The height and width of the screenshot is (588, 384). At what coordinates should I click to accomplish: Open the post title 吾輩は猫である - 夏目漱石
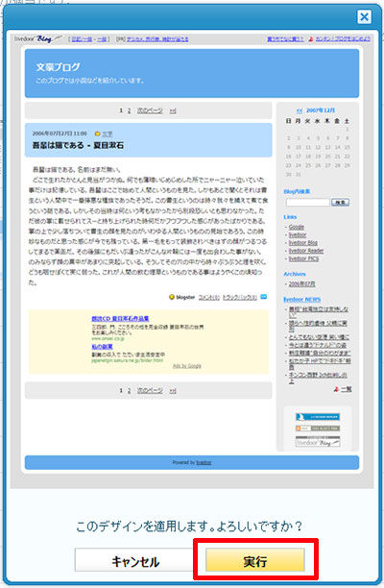78,145
